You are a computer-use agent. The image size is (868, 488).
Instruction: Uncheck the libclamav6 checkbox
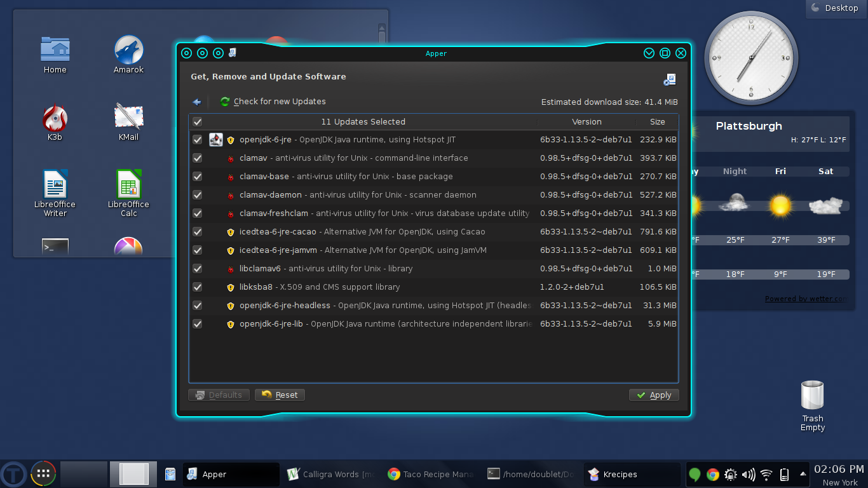[198, 269]
